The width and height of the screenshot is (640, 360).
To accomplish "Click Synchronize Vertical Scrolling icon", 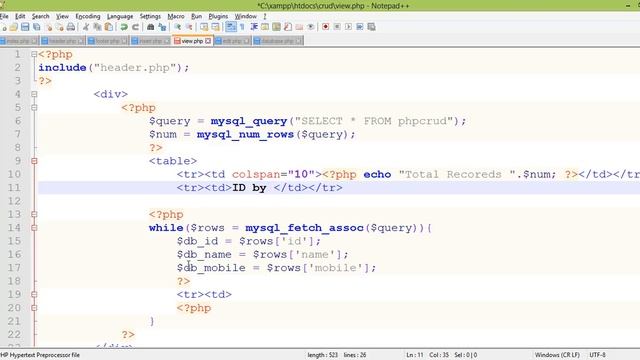I will [204, 27].
